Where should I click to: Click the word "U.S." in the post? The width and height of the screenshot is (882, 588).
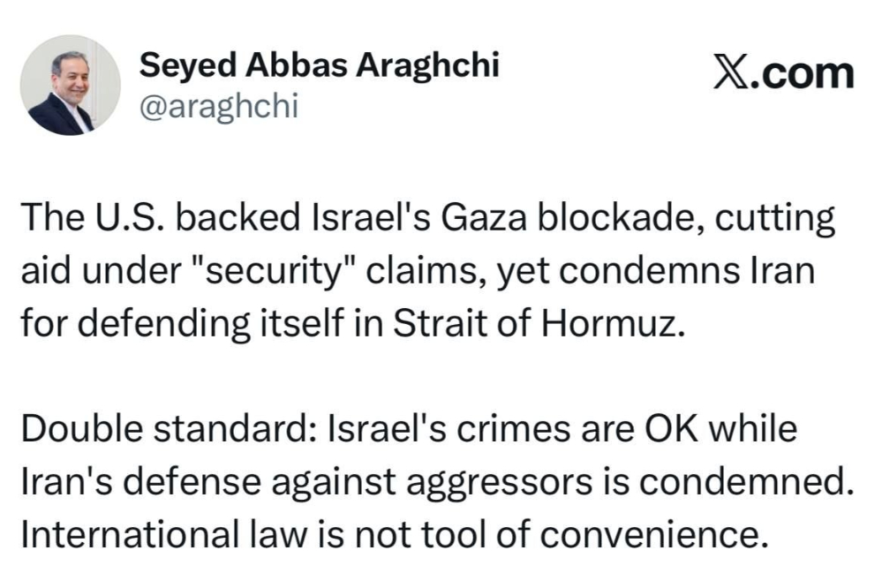(125, 218)
